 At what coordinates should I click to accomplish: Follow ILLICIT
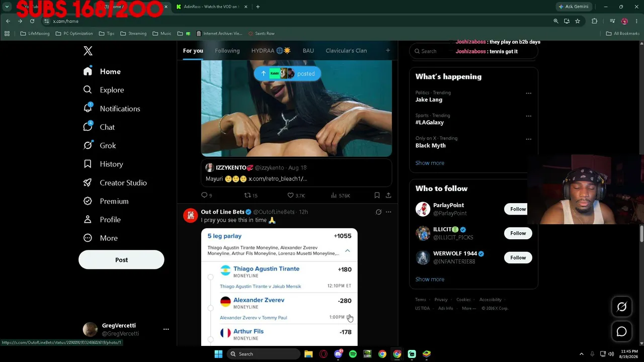(x=518, y=233)
